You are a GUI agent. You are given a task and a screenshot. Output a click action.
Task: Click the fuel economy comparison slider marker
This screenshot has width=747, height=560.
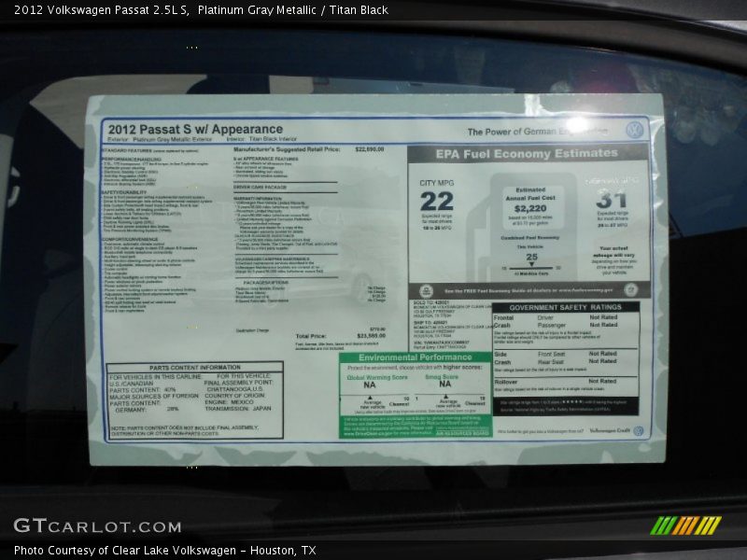point(531,264)
